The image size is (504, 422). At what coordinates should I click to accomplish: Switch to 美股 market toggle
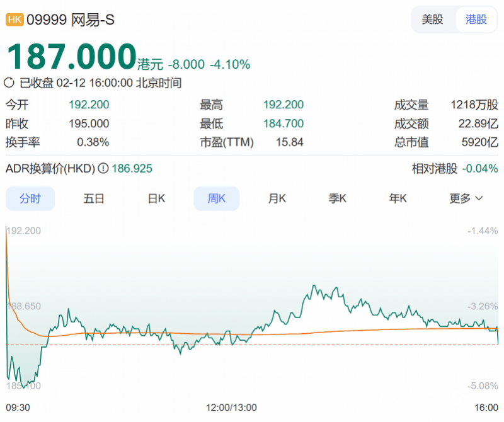pyautogui.click(x=432, y=20)
